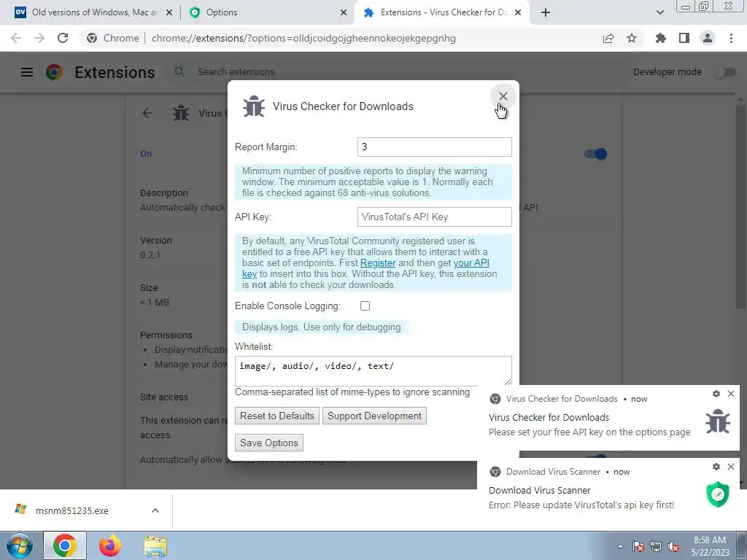Click the Report Margin input field

tap(435, 147)
